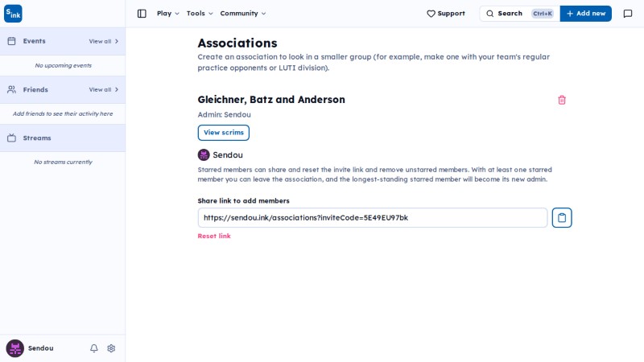The height and width of the screenshot is (362, 644).
Task: Click the Events section heading
Action: 34,41
